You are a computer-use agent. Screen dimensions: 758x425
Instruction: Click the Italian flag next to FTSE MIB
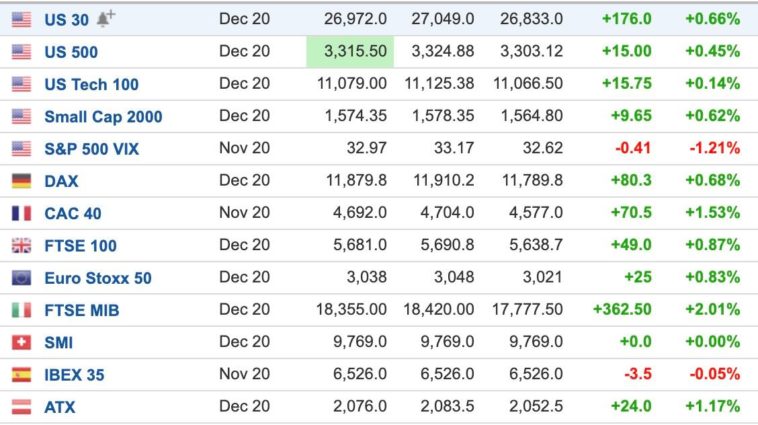tap(21, 310)
